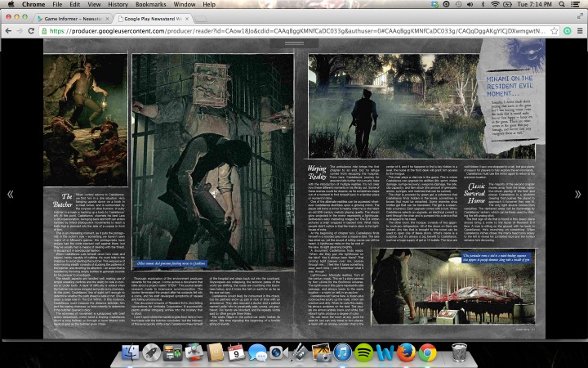588x368 pixels.
Task: Open Mission Control from the dock
Action: [172, 352]
